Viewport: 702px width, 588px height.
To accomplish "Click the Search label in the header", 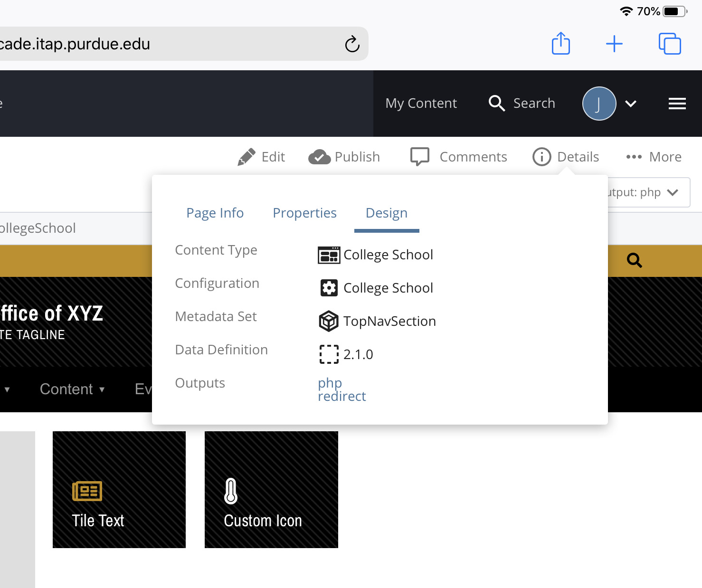I will click(x=534, y=103).
